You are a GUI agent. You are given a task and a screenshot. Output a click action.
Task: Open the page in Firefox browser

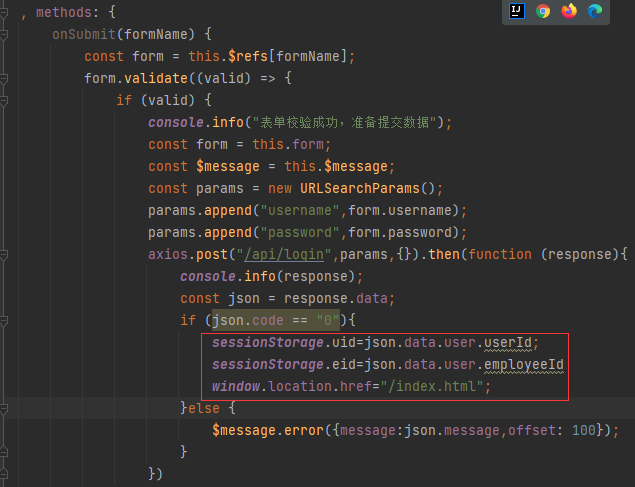[569, 11]
